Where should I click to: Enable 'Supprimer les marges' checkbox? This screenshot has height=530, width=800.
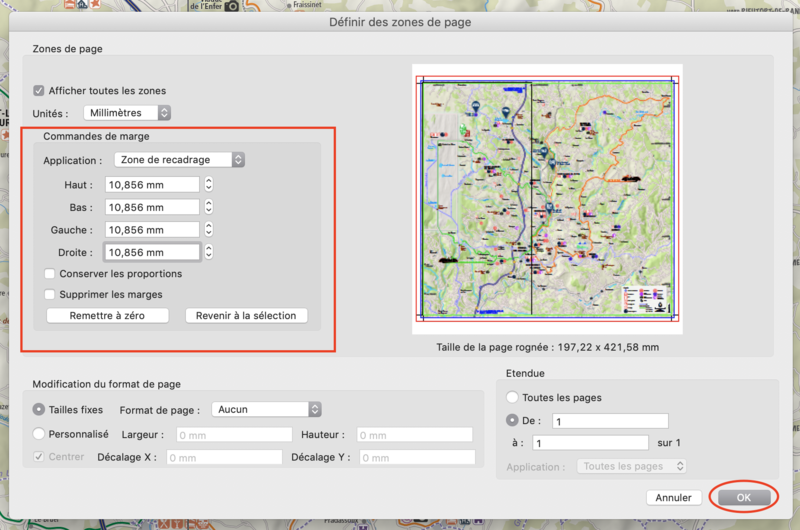tap(50, 294)
